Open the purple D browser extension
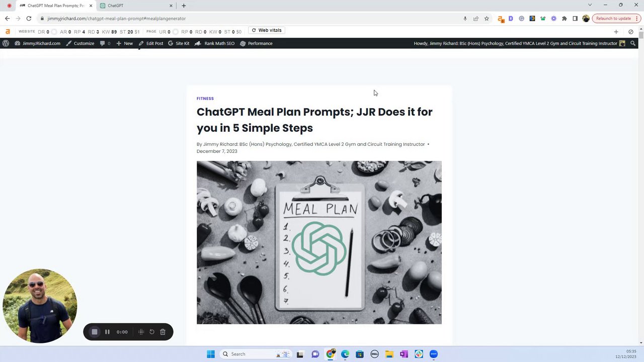 511,19
